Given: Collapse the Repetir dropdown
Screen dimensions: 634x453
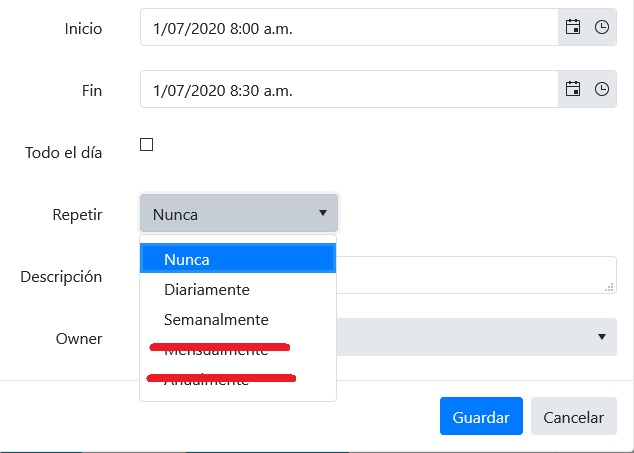Looking at the screenshot, I should coord(239,213).
